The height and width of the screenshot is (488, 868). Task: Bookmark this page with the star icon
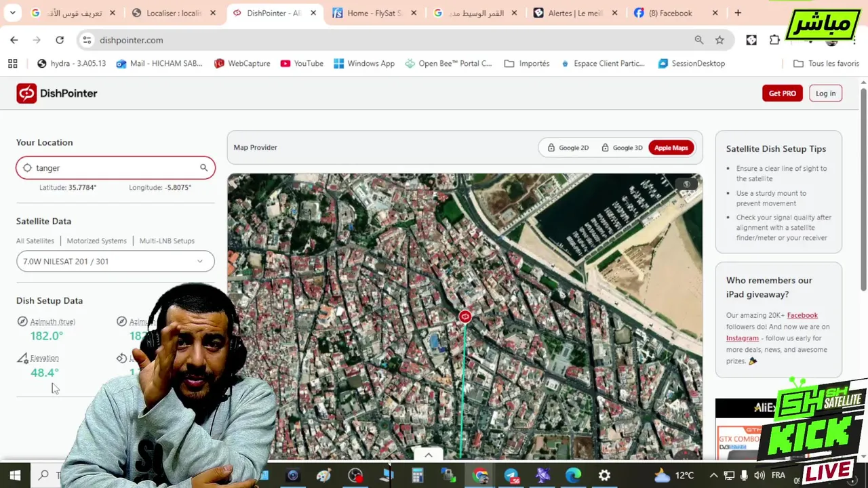pos(719,40)
